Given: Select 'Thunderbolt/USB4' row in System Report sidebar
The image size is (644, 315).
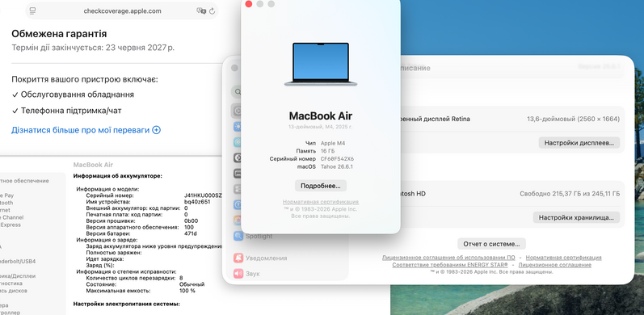Looking at the screenshot, I should [18, 261].
